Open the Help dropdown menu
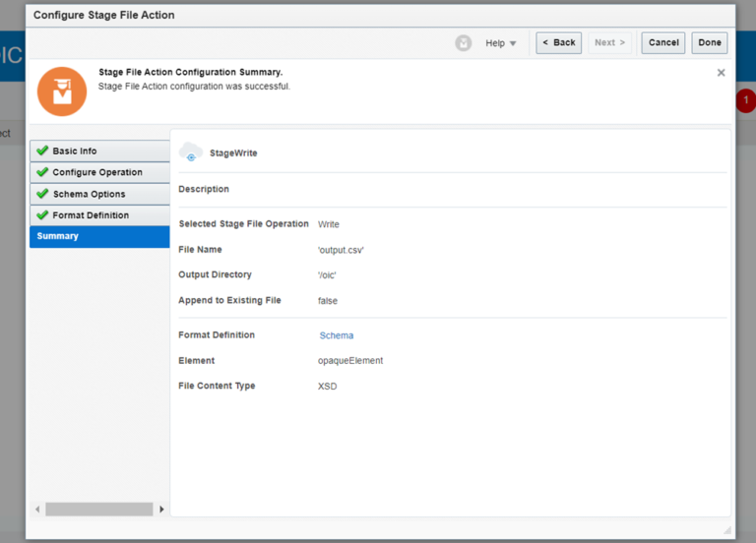The width and height of the screenshot is (756, 543). 500,43
